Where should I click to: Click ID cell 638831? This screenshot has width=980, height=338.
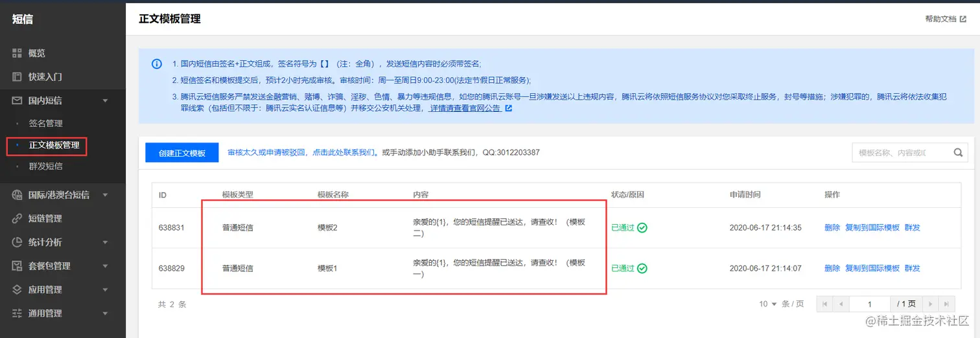172,228
